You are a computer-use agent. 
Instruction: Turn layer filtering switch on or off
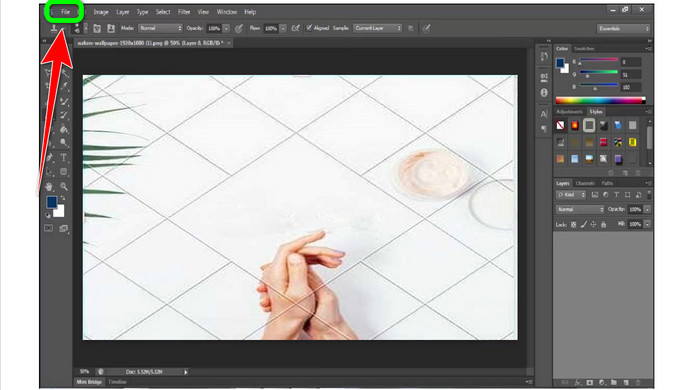649,195
